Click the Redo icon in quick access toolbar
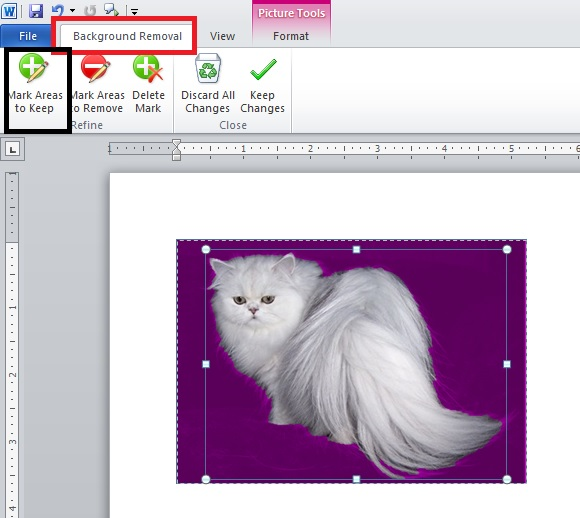580x518 pixels. 90,11
